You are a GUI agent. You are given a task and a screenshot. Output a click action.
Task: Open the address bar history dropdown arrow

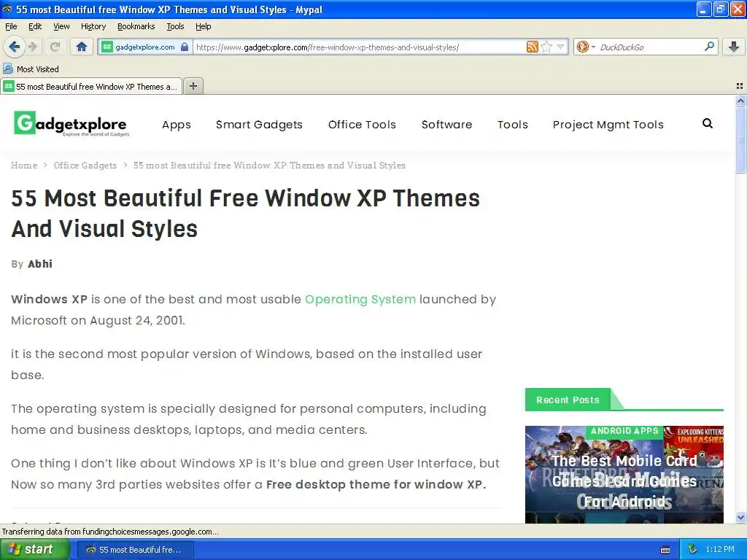point(561,47)
